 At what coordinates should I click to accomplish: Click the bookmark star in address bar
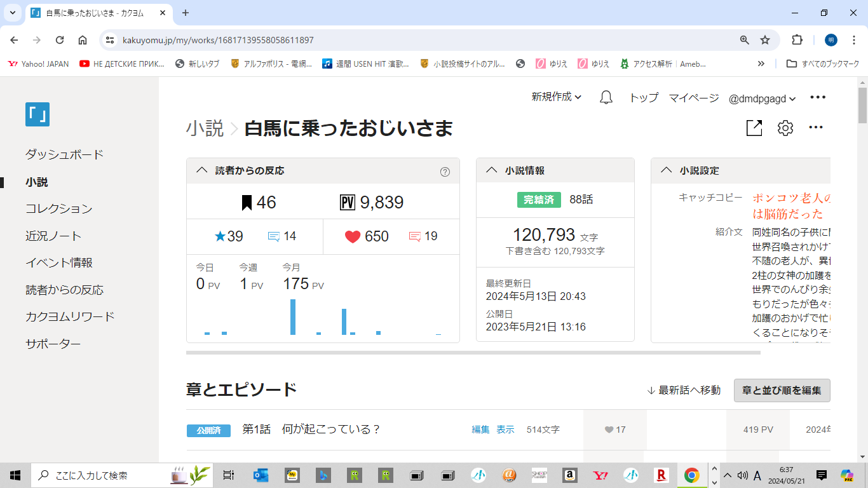[x=765, y=40]
